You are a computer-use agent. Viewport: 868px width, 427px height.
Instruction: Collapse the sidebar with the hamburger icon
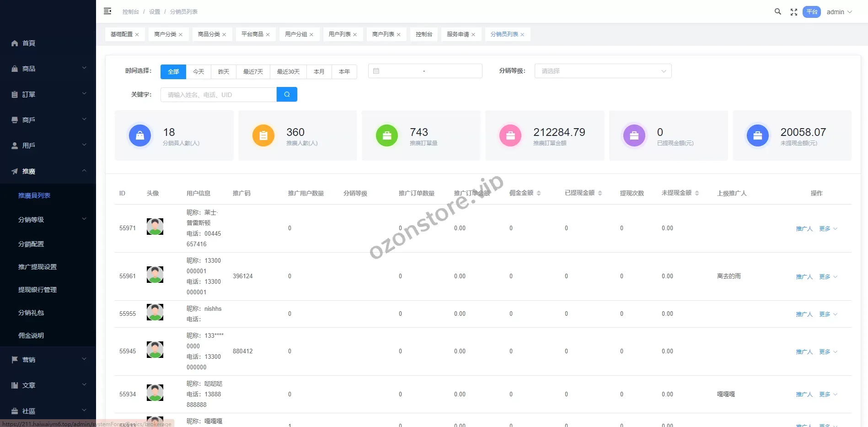pyautogui.click(x=107, y=11)
